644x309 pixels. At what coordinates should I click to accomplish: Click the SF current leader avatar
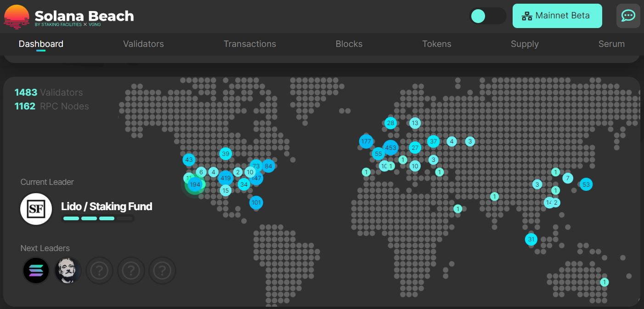(x=36, y=209)
